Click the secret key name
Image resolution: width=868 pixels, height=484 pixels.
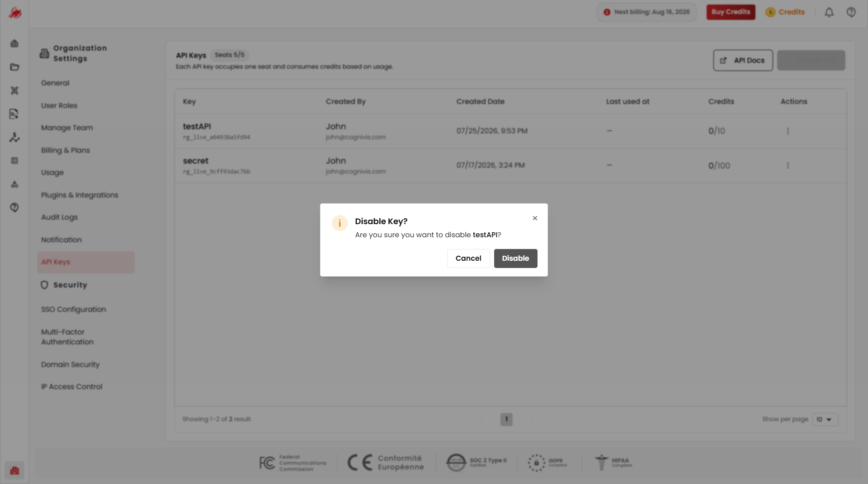(196, 161)
